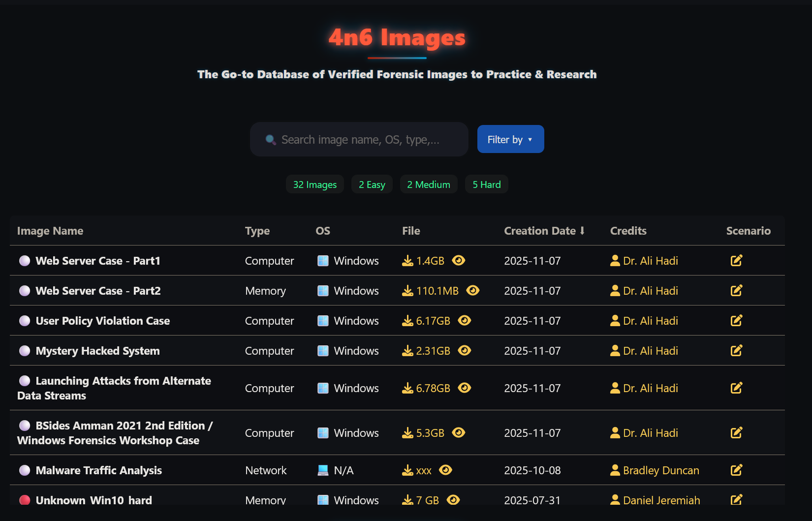Preview the 1.4GB file with the eye icon

(459, 261)
